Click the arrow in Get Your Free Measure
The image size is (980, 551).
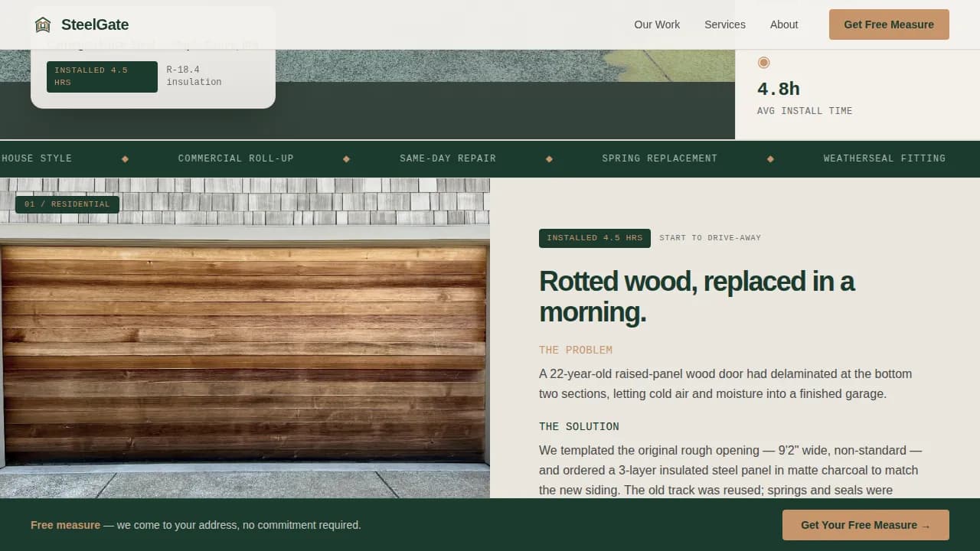coord(927,525)
